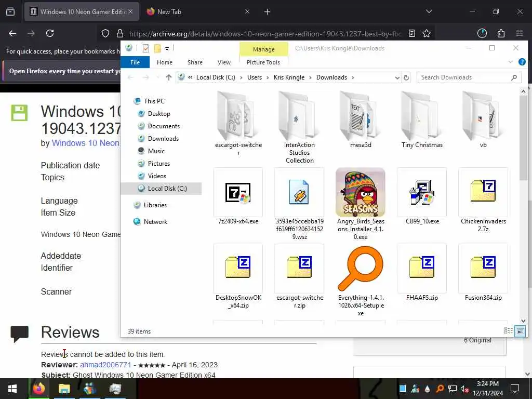Select the ChickenInvaders2.7z archive icon
This screenshot has height=399, width=532.
click(x=483, y=191)
